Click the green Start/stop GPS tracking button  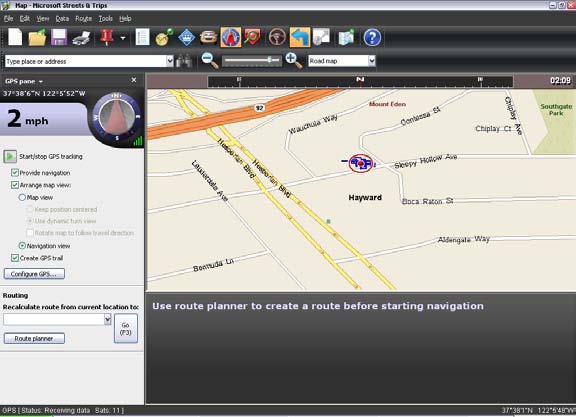[10, 157]
